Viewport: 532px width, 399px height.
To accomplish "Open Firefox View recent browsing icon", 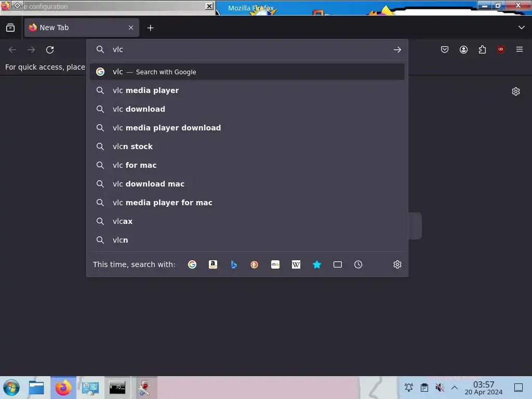I will tap(10, 28).
